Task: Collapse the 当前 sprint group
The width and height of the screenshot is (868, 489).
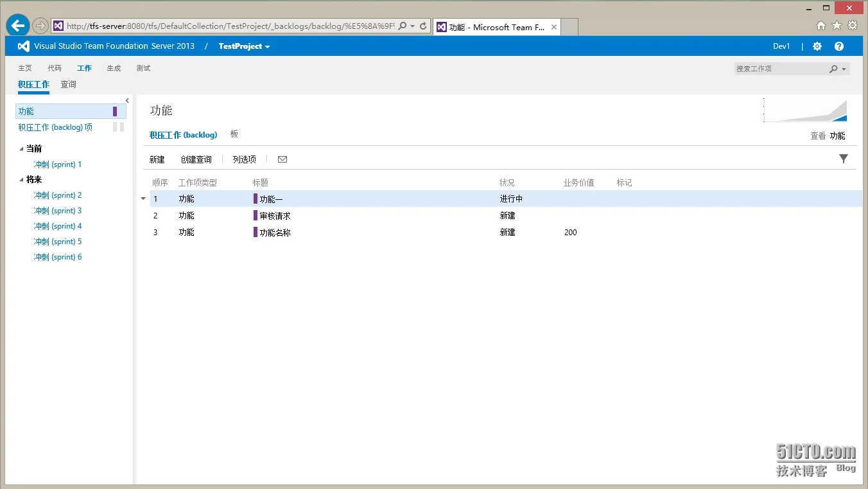Action: pyautogui.click(x=21, y=148)
